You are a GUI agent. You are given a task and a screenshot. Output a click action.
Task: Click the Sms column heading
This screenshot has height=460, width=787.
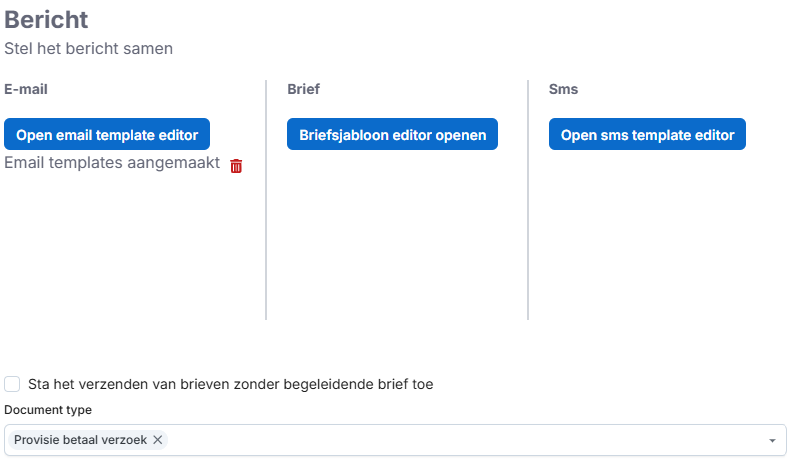pos(564,89)
